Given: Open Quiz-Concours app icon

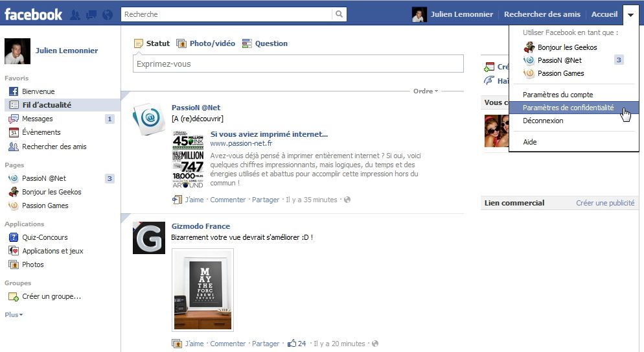Looking at the screenshot, I should pos(14,237).
